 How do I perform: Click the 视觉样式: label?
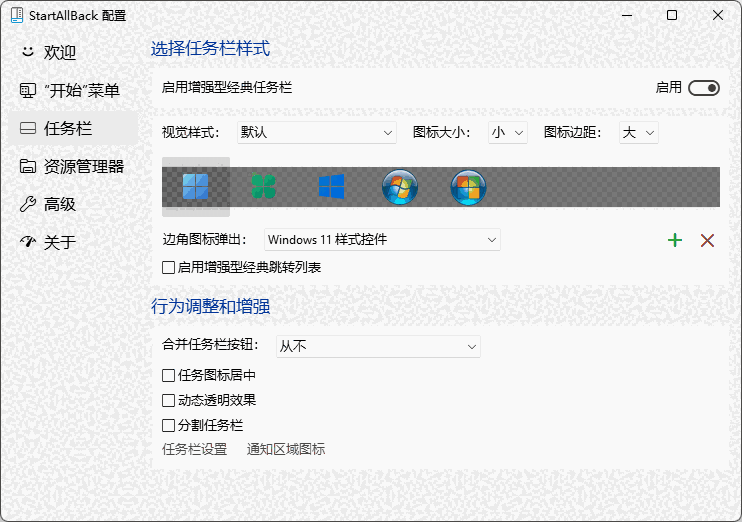point(191,133)
